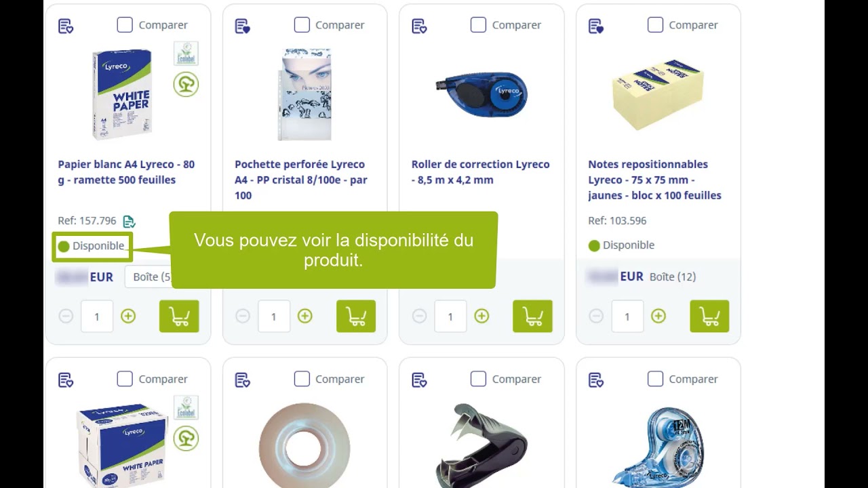This screenshot has width=868, height=488.
Task: Check Comparer box for Notes repositionnables
Action: [x=655, y=25]
